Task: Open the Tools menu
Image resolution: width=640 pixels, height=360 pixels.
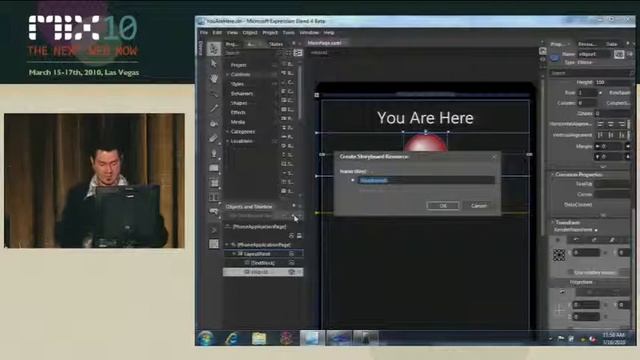Action: tap(289, 33)
